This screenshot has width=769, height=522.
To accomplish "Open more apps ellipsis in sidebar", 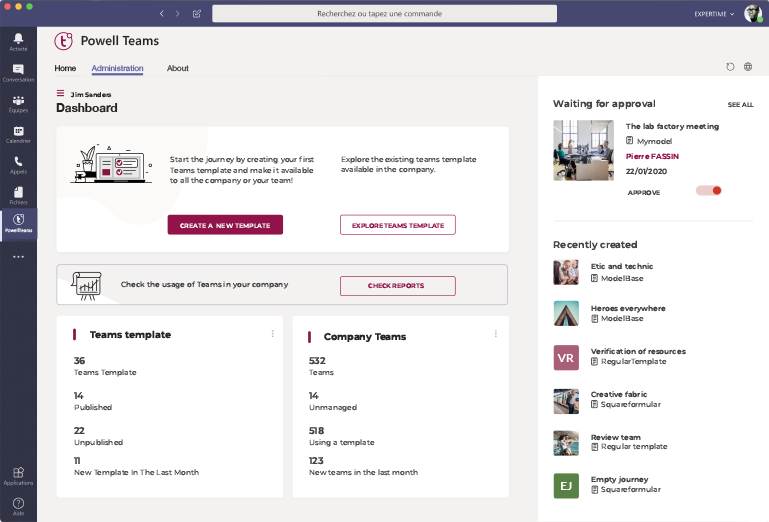I will [18, 257].
